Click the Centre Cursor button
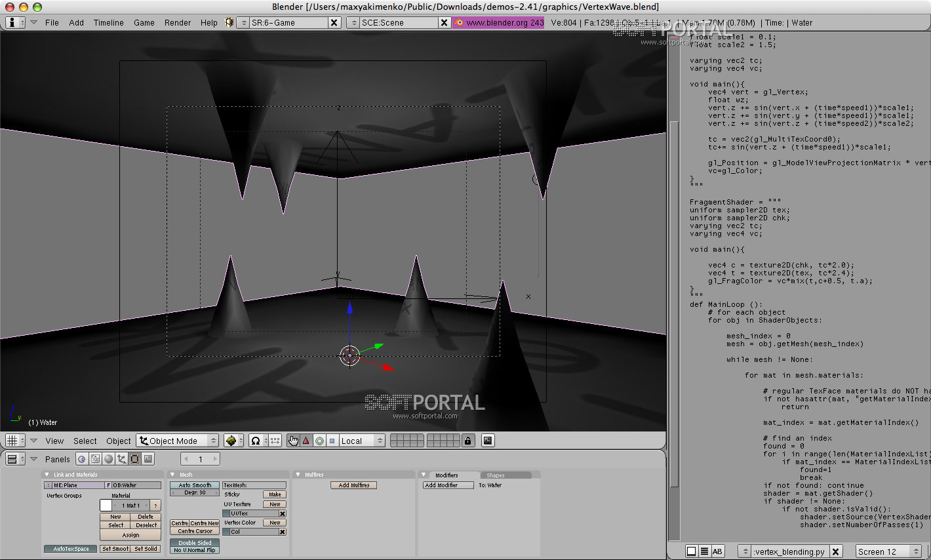 click(195, 531)
